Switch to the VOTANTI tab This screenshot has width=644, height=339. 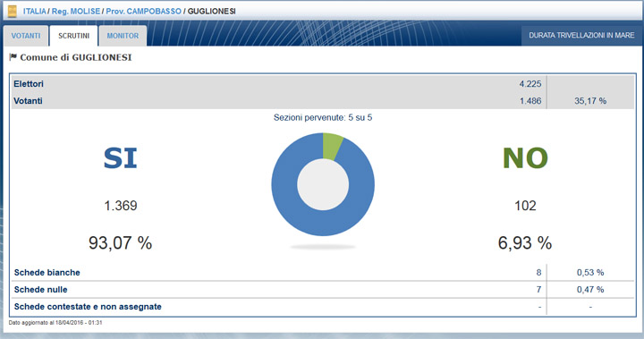[26, 36]
